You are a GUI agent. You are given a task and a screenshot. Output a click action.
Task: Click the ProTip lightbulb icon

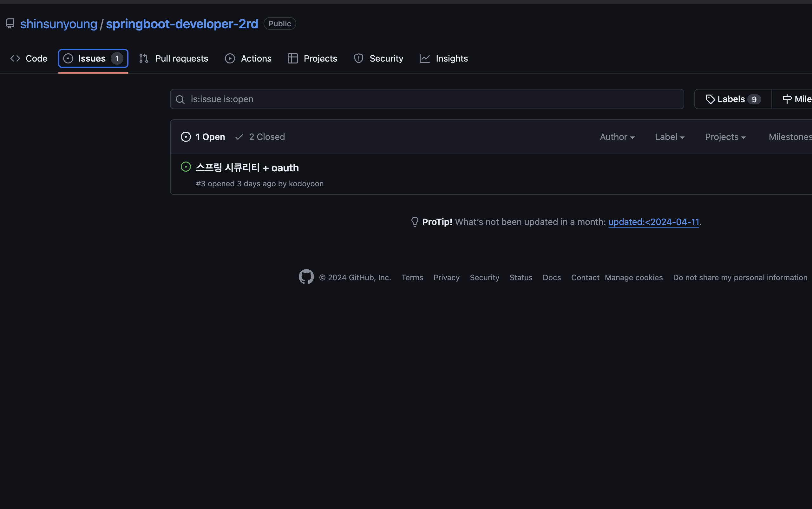point(415,222)
